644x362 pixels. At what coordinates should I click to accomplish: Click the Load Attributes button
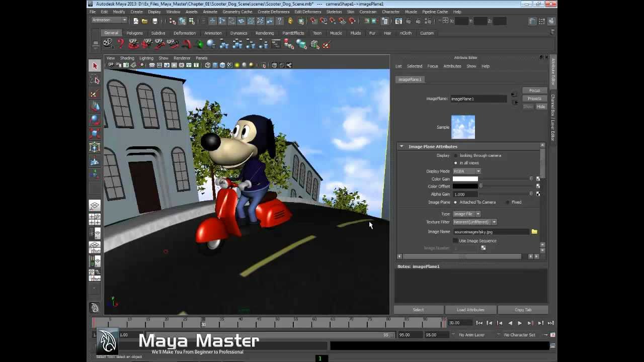[470, 310]
